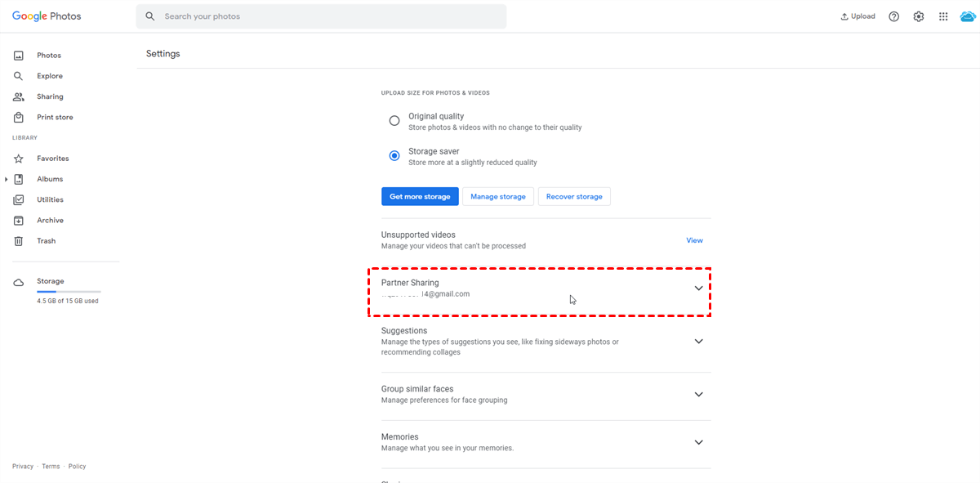Image resolution: width=980 pixels, height=483 pixels.
Task: Select Storage saver radio button
Action: 394,156
